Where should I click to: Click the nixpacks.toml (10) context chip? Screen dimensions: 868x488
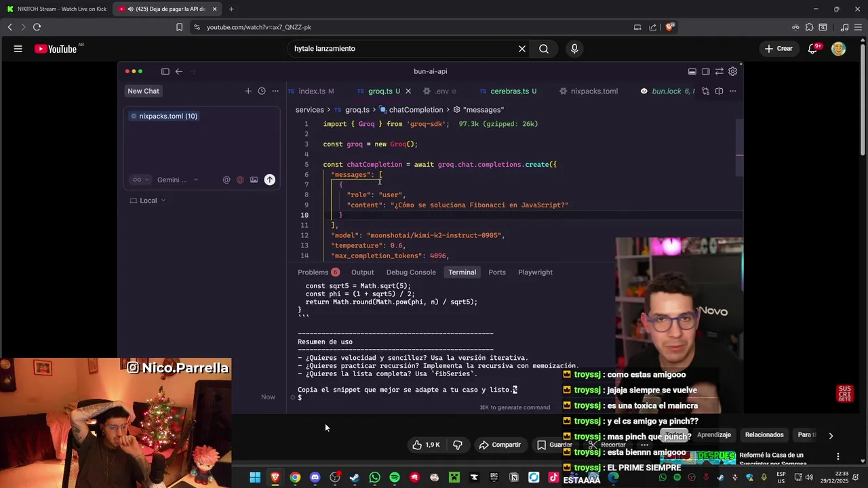tap(163, 116)
